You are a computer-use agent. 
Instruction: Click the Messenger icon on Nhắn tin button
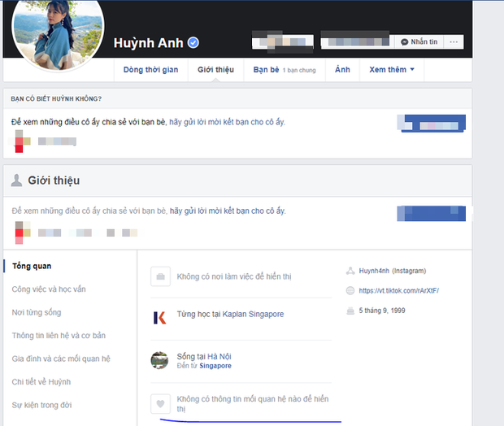point(405,41)
